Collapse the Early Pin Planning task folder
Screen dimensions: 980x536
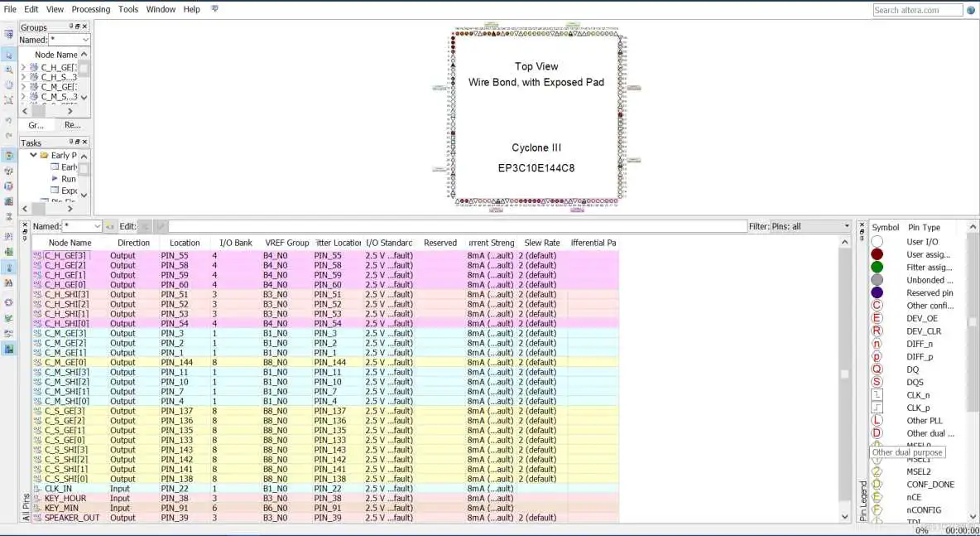point(33,155)
